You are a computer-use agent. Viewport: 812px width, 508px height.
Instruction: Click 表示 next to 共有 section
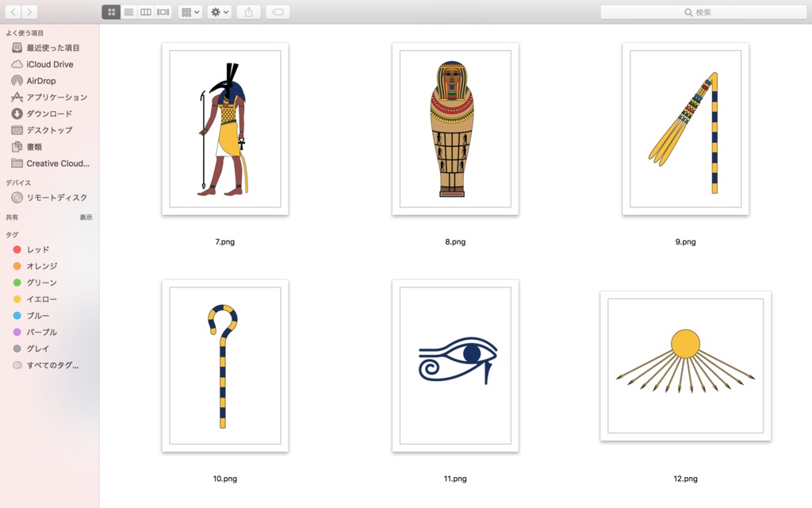click(x=86, y=217)
